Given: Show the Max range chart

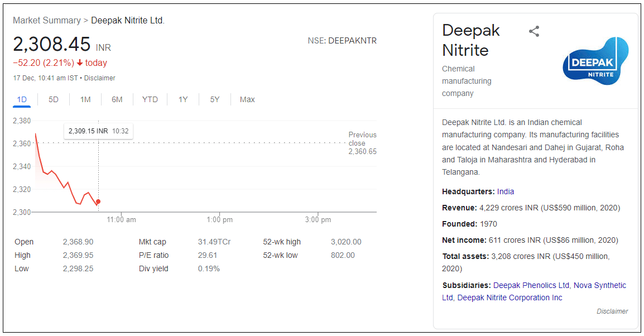Looking at the screenshot, I should [247, 99].
